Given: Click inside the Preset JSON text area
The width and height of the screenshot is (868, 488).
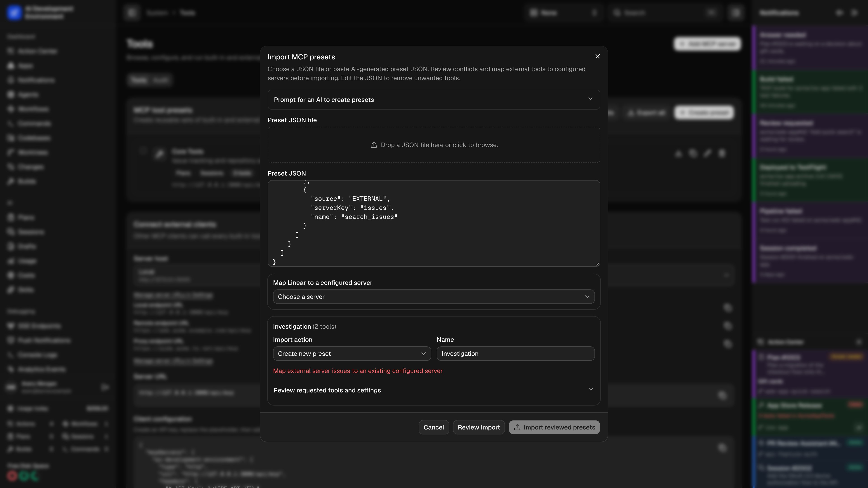Looking at the screenshot, I should (434, 223).
